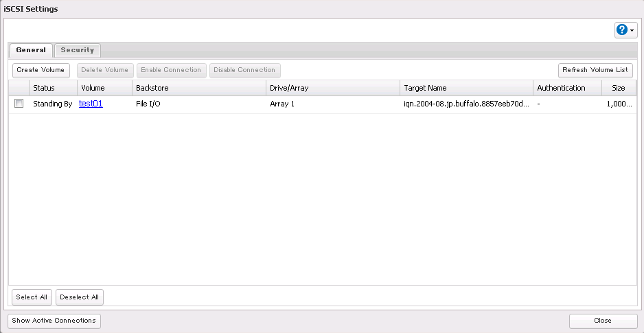Sort by the Backstore column header
644x333 pixels.
pyautogui.click(x=152, y=88)
